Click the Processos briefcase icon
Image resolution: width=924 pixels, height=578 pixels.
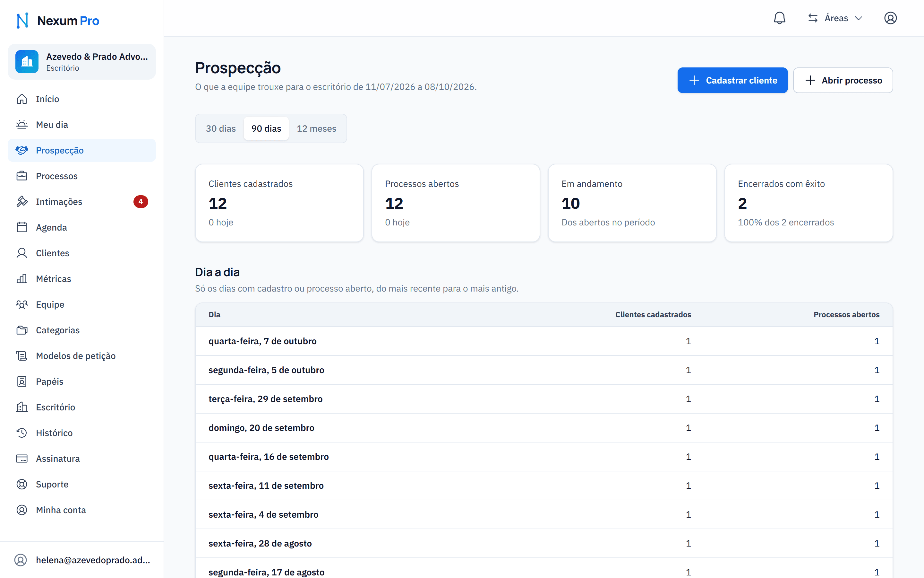[22, 176]
